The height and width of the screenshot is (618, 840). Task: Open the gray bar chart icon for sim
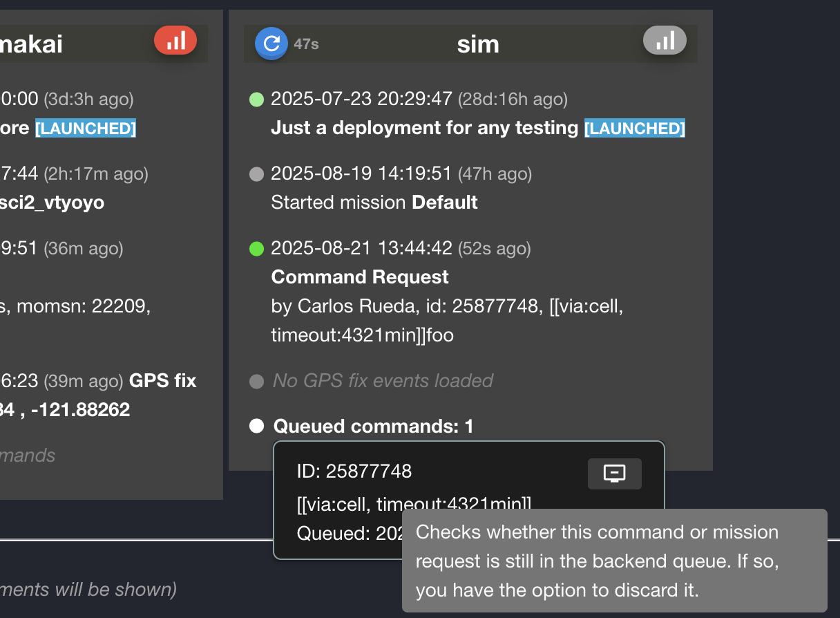click(665, 41)
